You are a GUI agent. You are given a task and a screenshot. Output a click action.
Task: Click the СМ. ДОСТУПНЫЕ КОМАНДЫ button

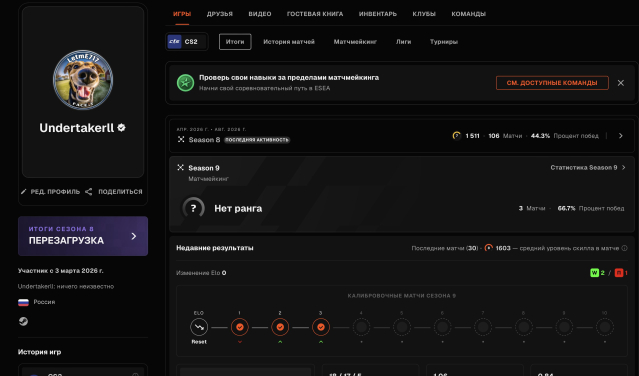552,83
